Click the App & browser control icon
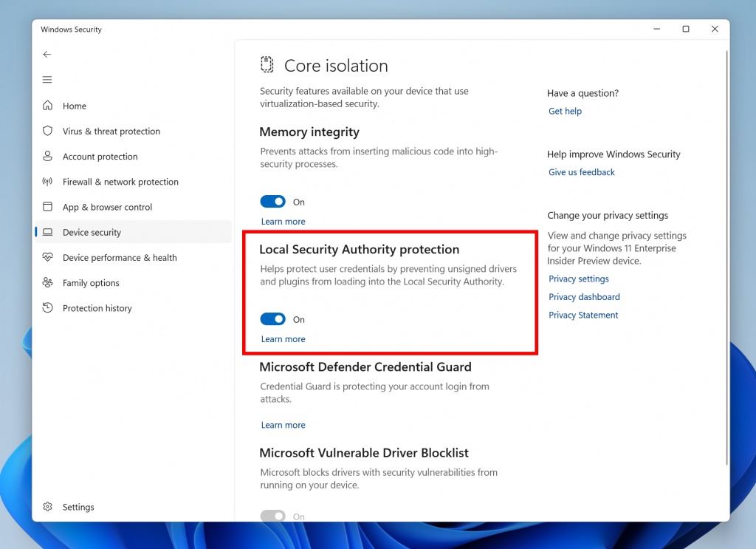This screenshot has height=549, width=756. [48, 207]
